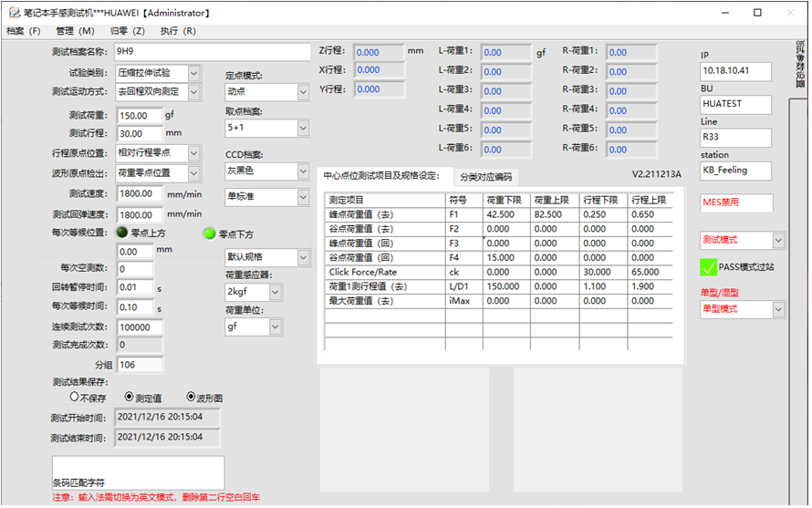Open the 执行 (R) menu
812x508 pixels.
(x=178, y=31)
